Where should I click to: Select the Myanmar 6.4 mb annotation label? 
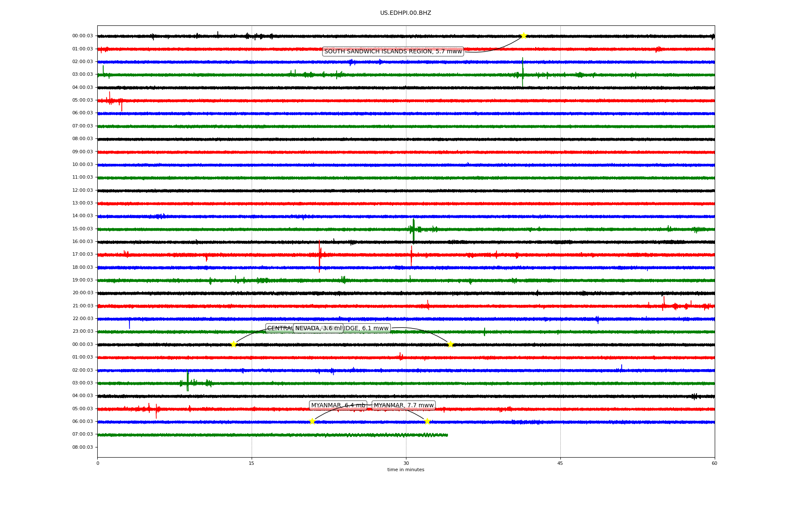pos(338,406)
